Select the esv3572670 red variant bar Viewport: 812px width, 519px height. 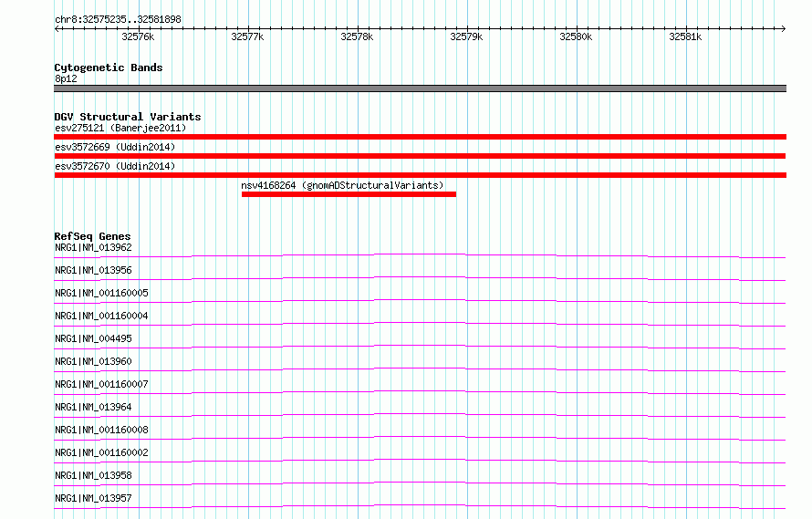pos(420,175)
